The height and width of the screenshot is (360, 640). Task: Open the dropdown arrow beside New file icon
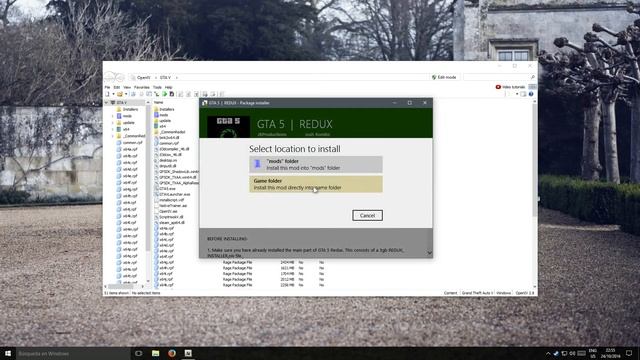tap(113, 94)
